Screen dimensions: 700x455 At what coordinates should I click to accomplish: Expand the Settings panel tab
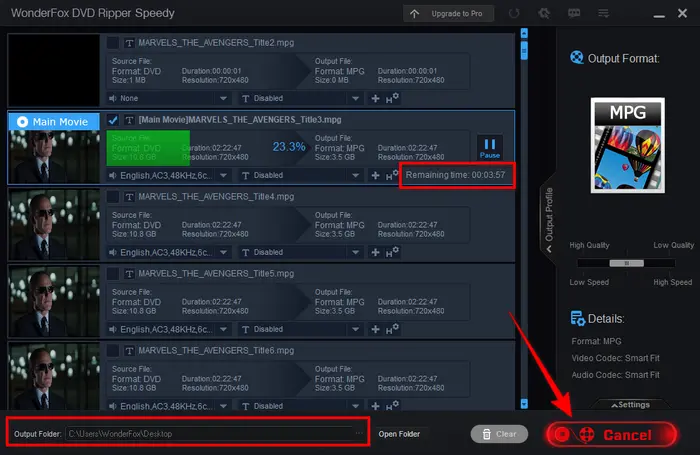point(630,405)
